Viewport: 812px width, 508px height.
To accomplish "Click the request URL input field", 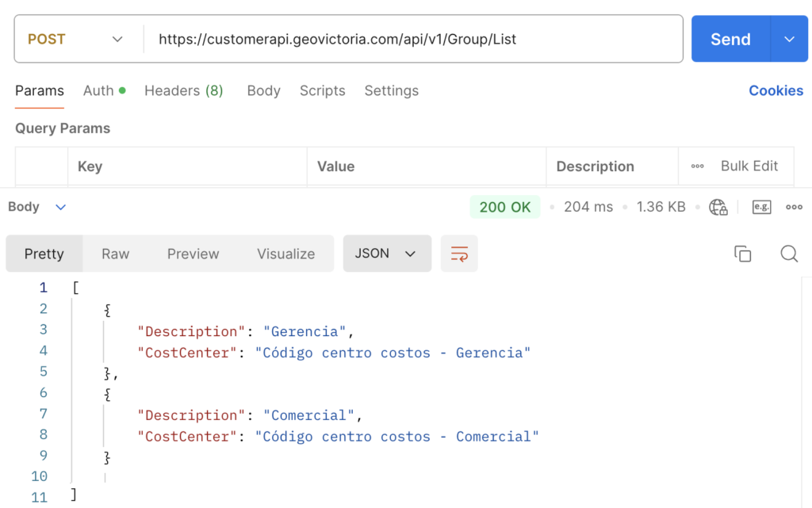I will pos(412,39).
